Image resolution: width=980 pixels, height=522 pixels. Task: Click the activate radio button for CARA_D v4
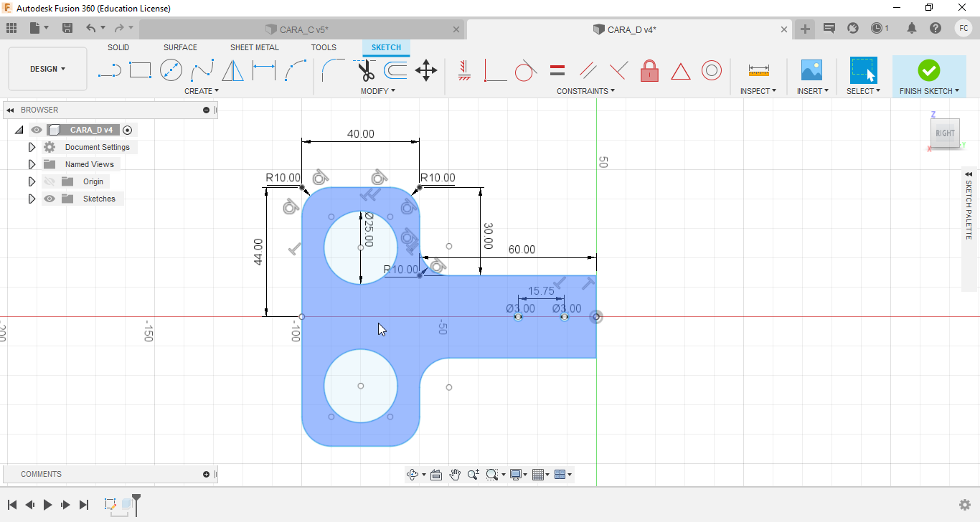click(128, 130)
